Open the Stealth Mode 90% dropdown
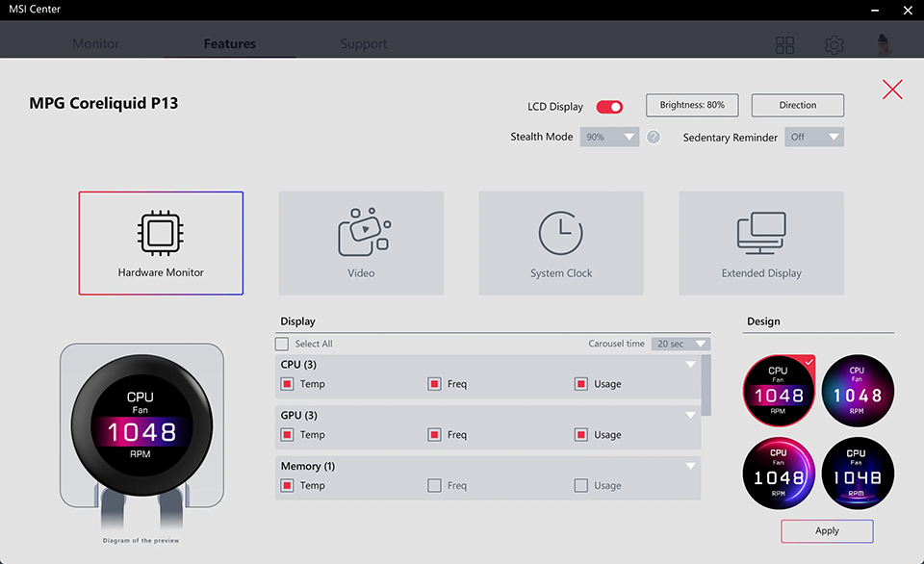 (609, 137)
